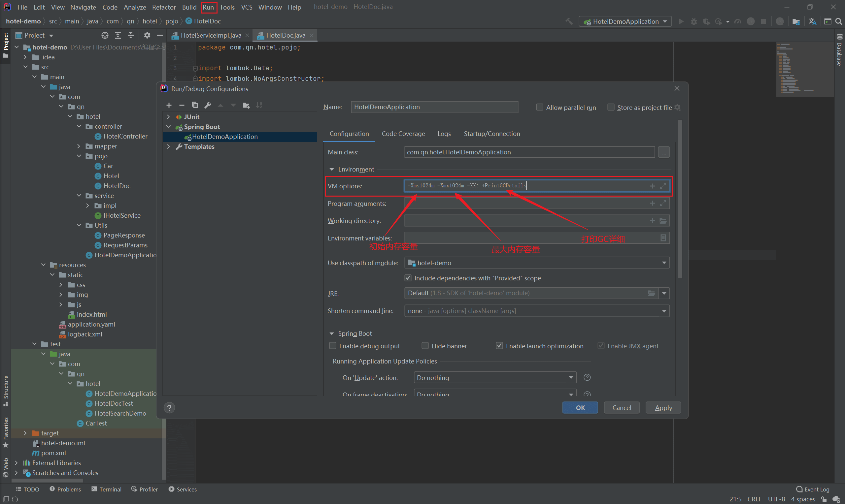Open On 'Update' action dropdown
This screenshot has width=845, height=504.
point(495,377)
